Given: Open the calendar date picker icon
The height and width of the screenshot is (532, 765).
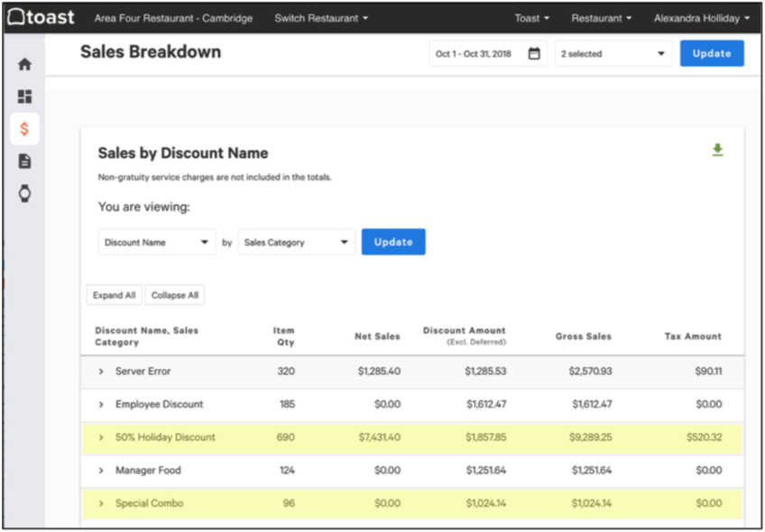Looking at the screenshot, I should (x=534, y=54).
